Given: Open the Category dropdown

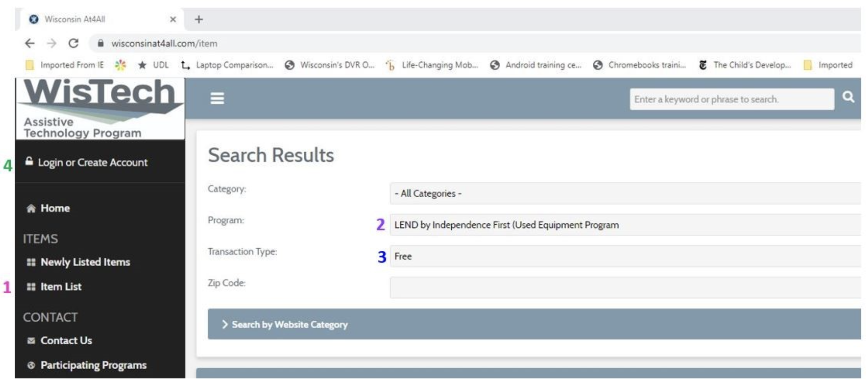Looking at the screenshot, I should pyautogui.click(x=625, y=194).
